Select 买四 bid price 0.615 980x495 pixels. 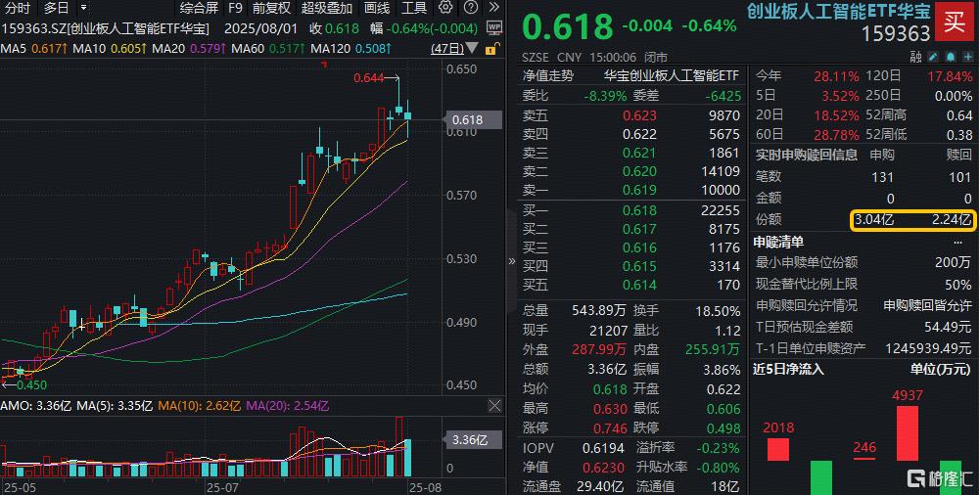pos(639,266)
